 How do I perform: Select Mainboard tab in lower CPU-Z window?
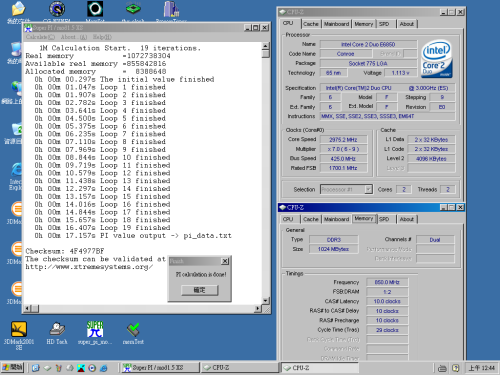pos(336,219)
